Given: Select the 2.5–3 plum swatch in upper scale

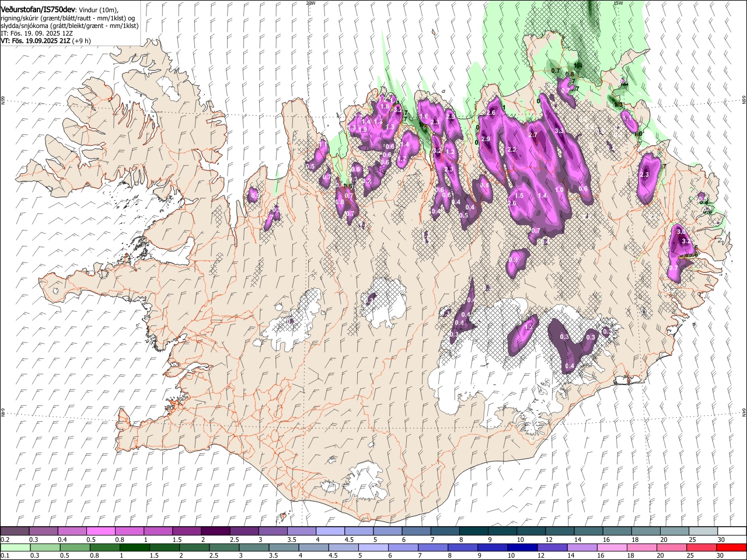Looking at the screenshot, I should pyautogui.click(x=244, y=531).
